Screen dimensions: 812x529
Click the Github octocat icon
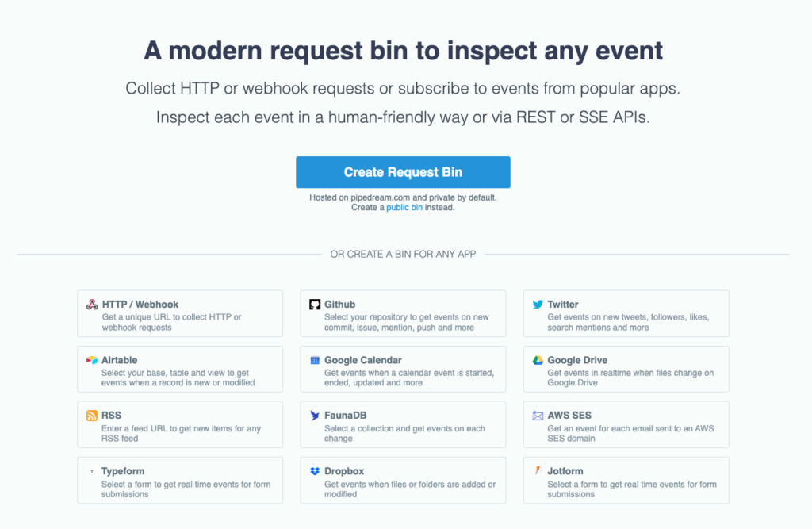315,304
